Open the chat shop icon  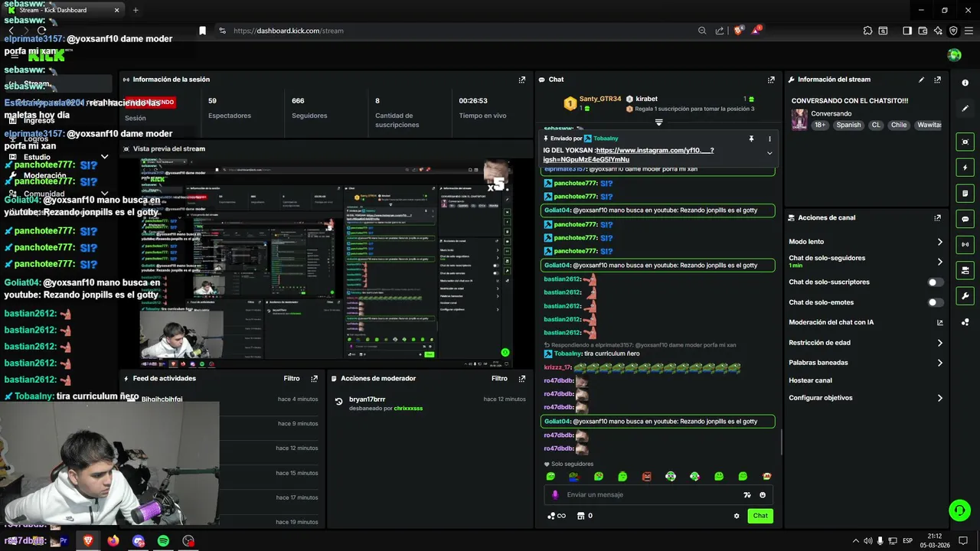click(x=580, y=516)
